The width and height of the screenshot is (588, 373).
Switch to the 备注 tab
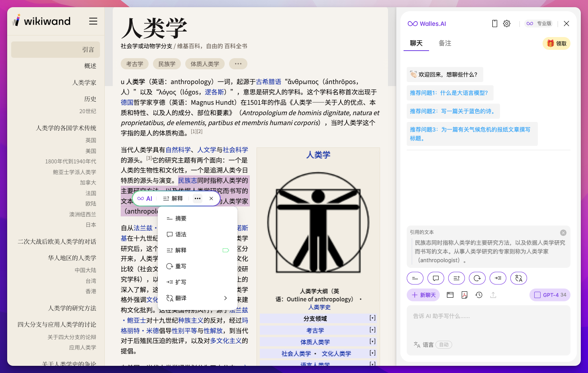point(445,43)
